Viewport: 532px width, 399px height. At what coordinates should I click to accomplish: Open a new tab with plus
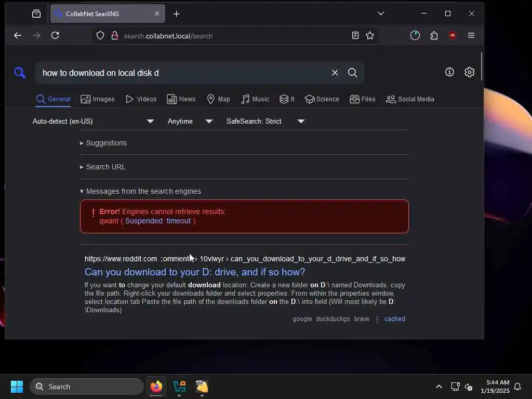pos(177,14)
